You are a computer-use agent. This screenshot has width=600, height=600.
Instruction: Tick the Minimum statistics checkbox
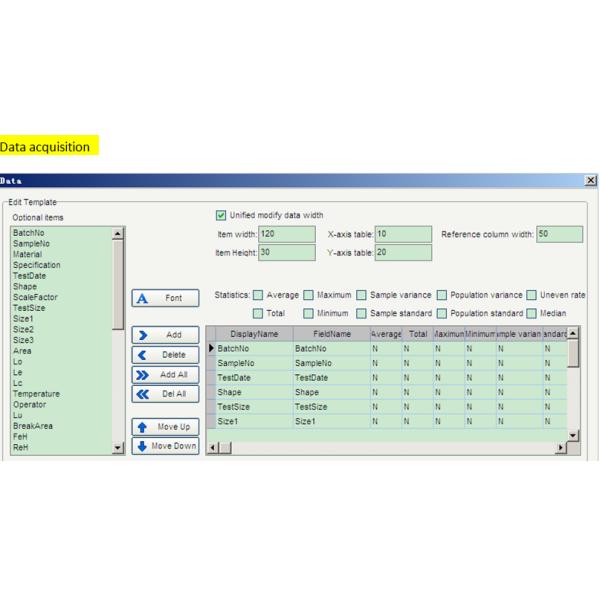309,313
